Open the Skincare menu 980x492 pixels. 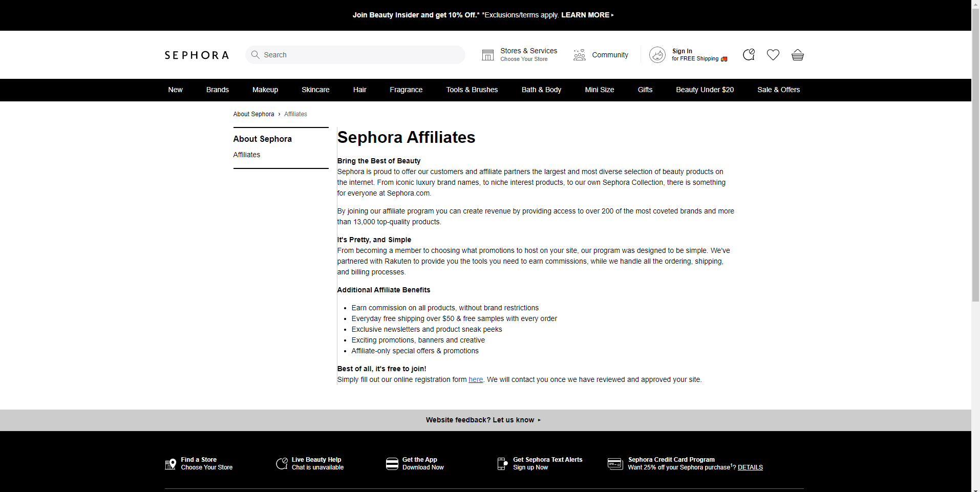[315, 90]
